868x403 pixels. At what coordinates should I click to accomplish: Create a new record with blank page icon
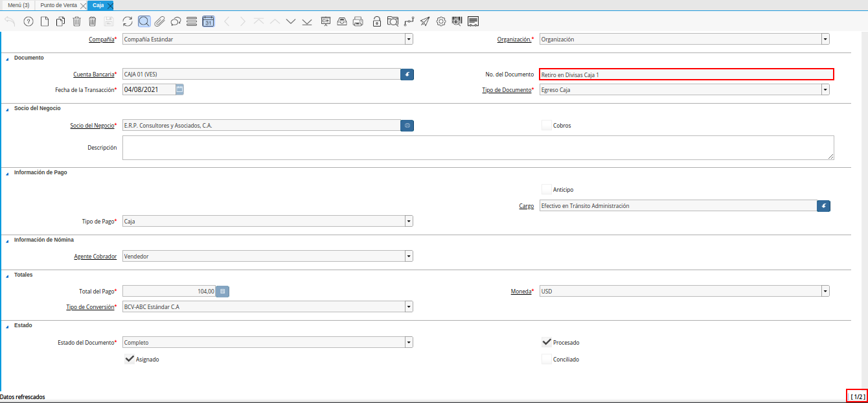45,21
